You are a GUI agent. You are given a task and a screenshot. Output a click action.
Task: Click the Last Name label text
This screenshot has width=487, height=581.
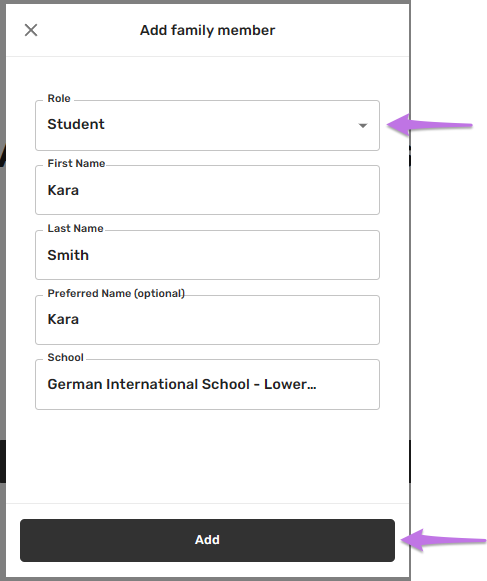tap(75, 228)
